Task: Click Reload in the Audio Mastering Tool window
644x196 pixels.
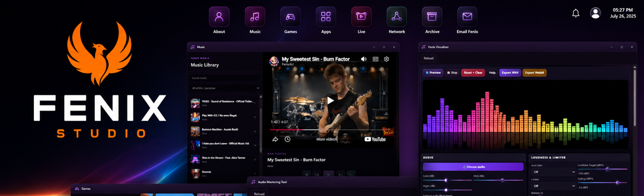Action: tap(259, 194)
